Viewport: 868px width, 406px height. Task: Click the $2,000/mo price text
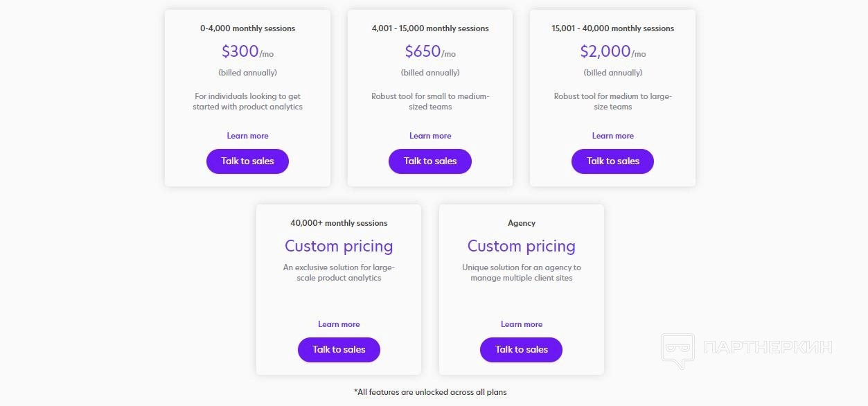coord(612,52)
